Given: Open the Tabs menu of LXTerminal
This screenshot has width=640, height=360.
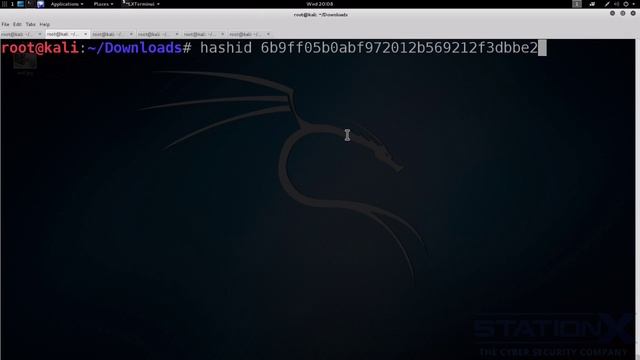Looking at the screenshot, I should [31, 24].
